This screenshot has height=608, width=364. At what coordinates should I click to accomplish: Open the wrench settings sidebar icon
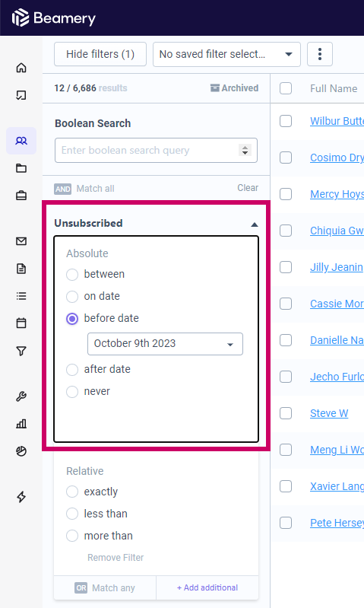[x=21, y=396]
